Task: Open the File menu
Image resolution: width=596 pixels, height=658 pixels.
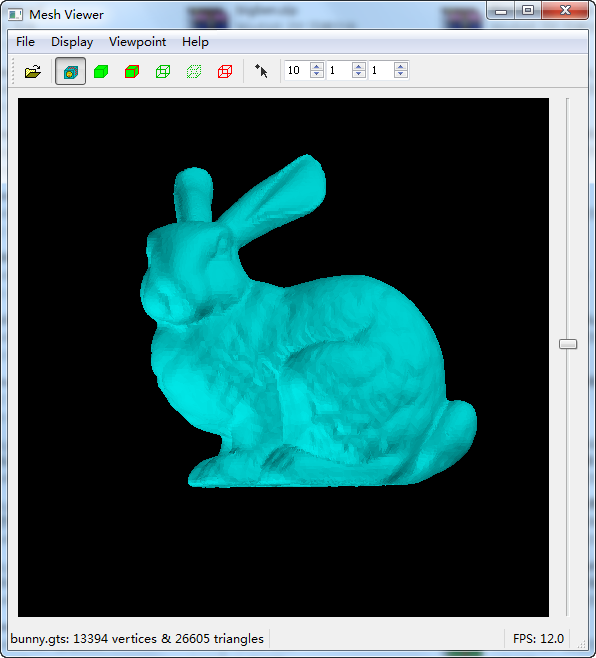Action: click(25, 42)
